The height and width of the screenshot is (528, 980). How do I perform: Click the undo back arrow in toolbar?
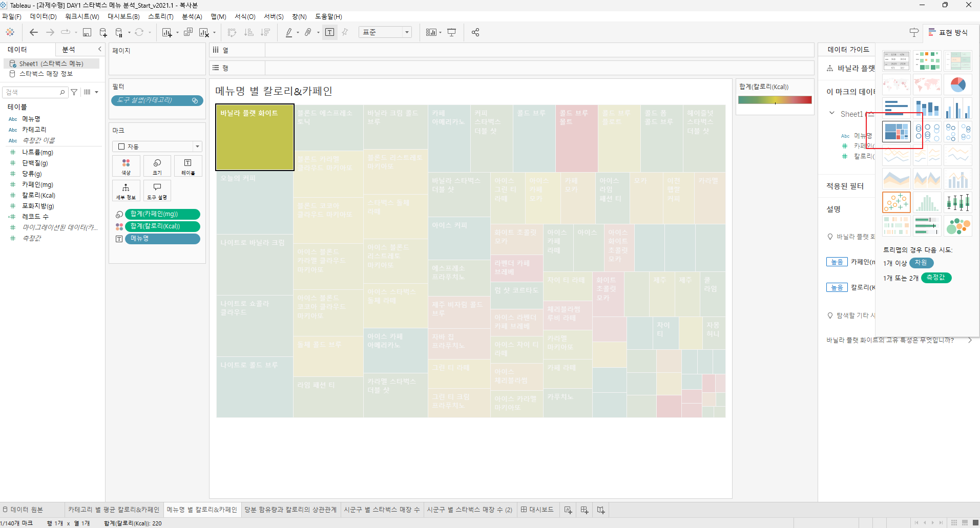34,32
